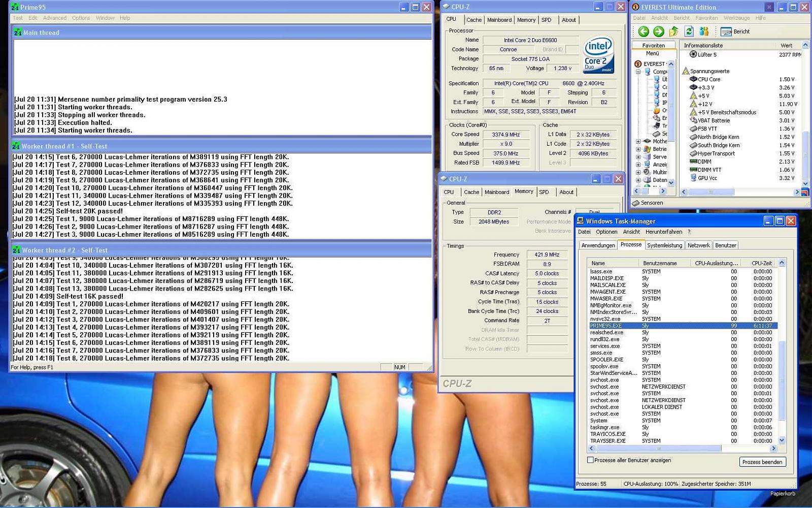The height and width of the screenshot is (508, 812).
Task: Expand the Server node in EVEREST tree
Action: point(638,157)
